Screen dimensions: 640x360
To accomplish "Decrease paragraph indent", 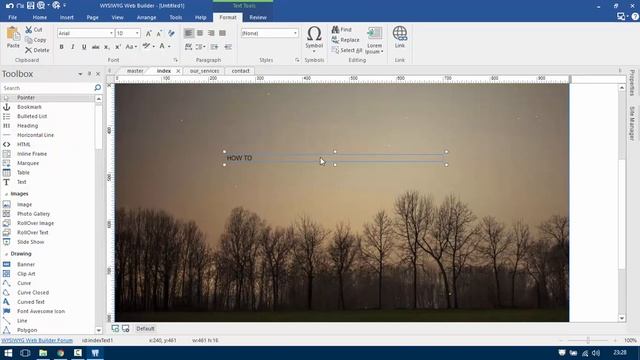I will pyautogui.click(x=228, y=47).
